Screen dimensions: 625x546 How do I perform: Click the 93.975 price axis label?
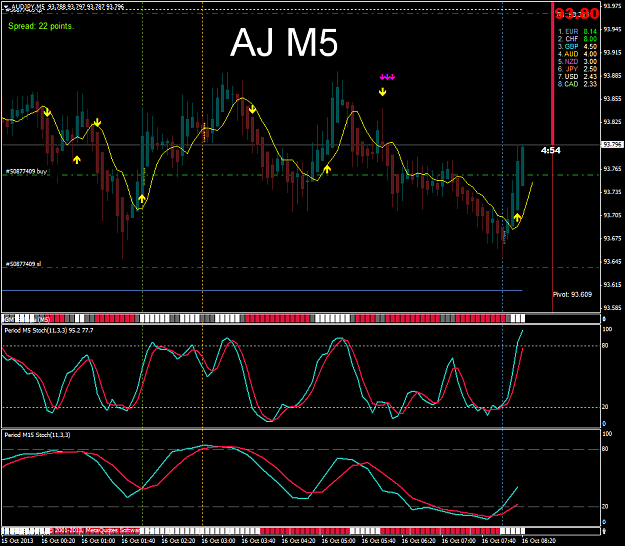click(x=612, y=6)
